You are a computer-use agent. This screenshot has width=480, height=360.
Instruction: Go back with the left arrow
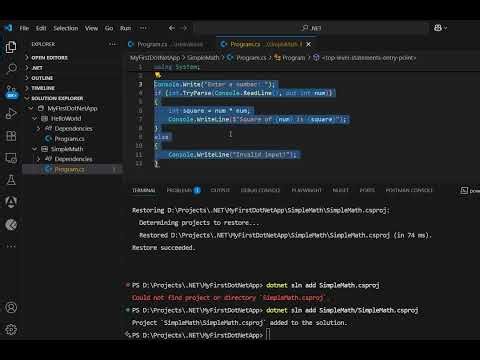click(x=172, y=28)
